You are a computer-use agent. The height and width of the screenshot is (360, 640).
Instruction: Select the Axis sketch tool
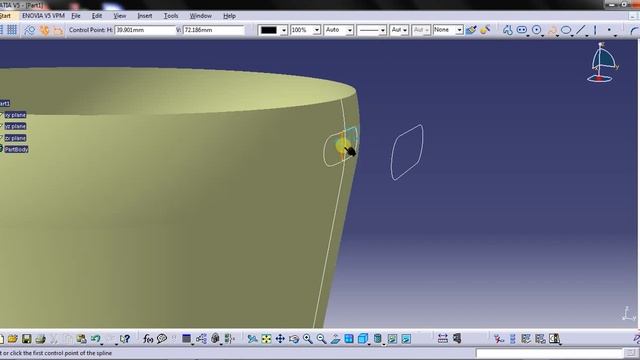pyautogui.click(x=595, y=30)
